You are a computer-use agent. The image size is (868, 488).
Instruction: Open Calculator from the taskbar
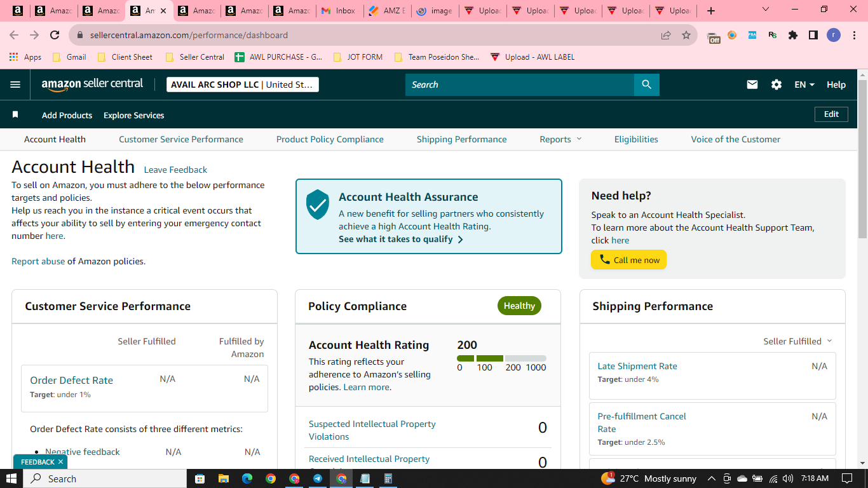click(x=388, y=478)
